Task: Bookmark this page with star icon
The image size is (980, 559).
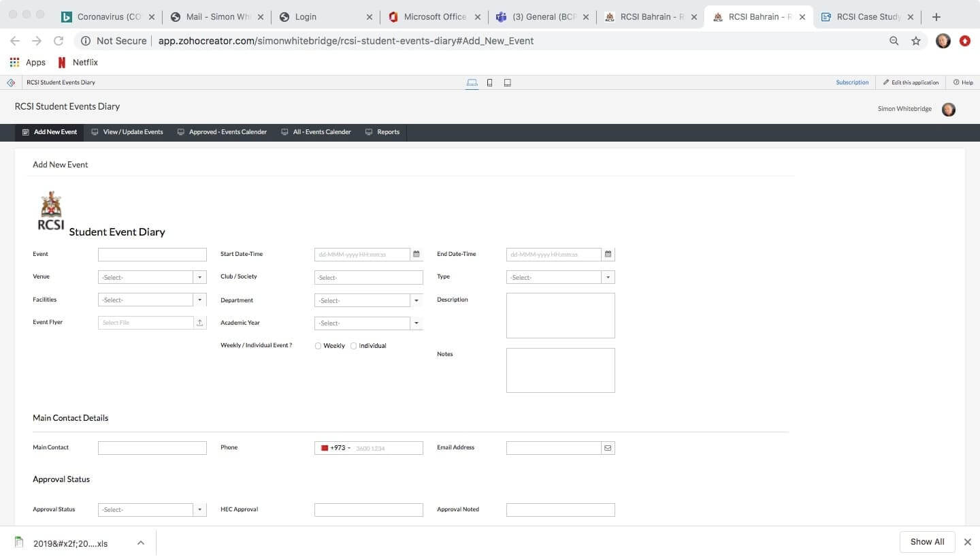Action: point(916,41)
